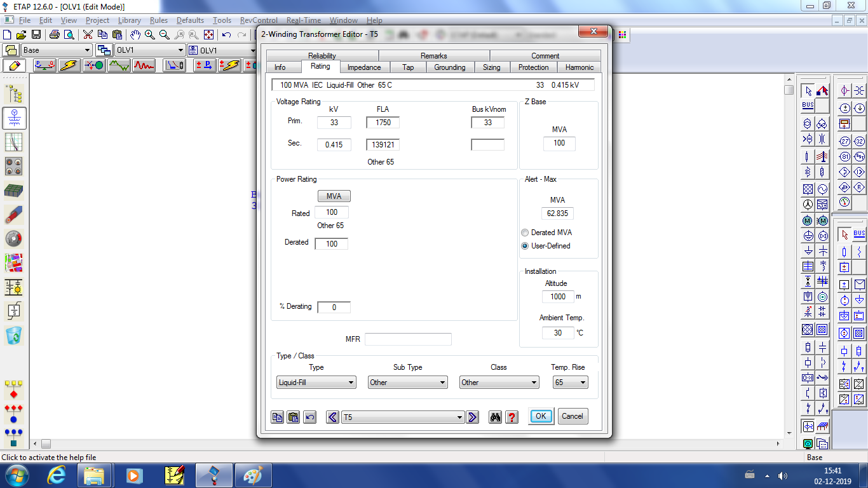Click OK to confirm transformer settings

(540, 416)
